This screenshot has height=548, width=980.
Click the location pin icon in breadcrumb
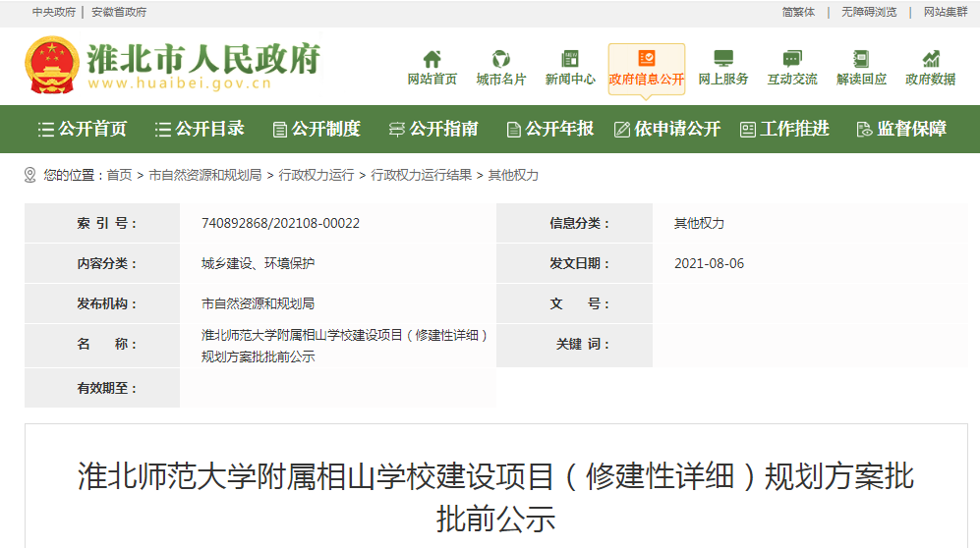click(x=30, y=176)
